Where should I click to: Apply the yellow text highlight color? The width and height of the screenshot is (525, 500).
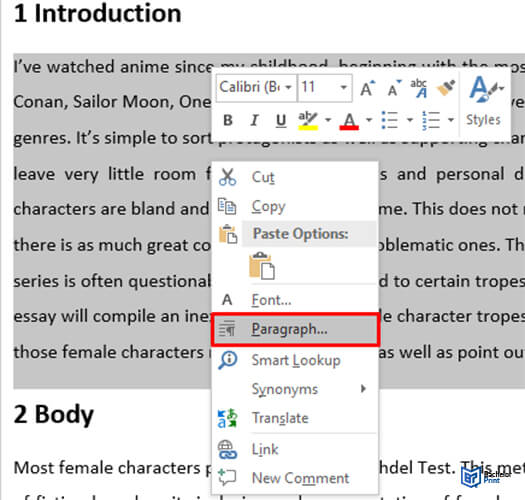point(308,121)
